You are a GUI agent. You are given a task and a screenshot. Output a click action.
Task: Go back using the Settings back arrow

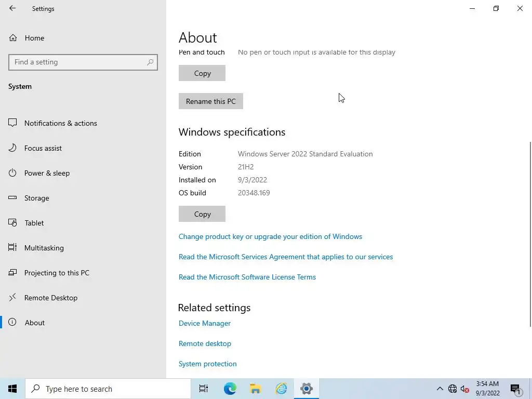(x=12, y=8)
